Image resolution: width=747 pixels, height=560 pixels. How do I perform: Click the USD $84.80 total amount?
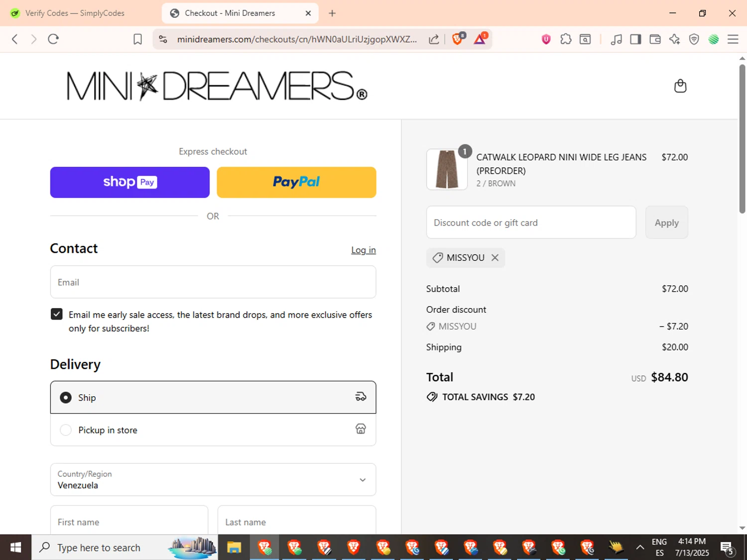[x=660, y=377]
